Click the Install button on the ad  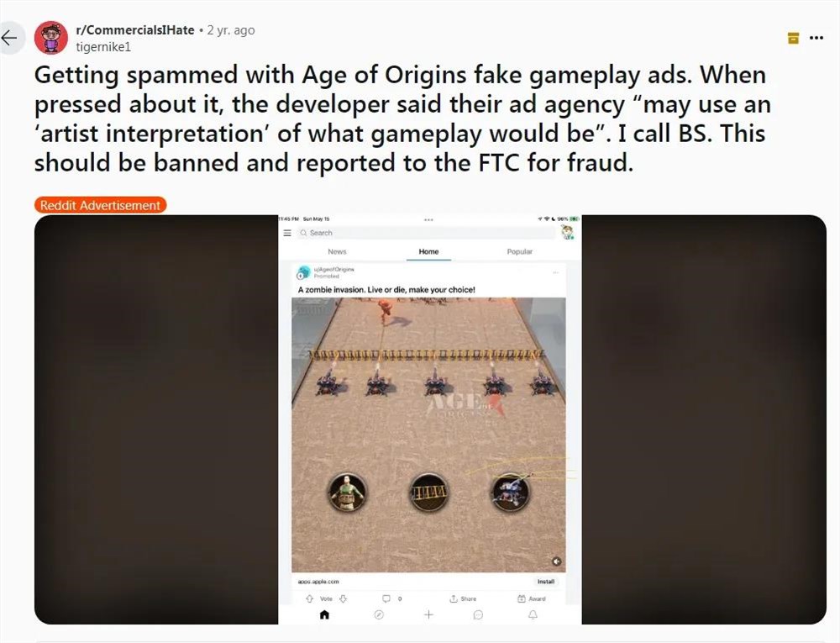pyautogui.click(x=546, y=582)
